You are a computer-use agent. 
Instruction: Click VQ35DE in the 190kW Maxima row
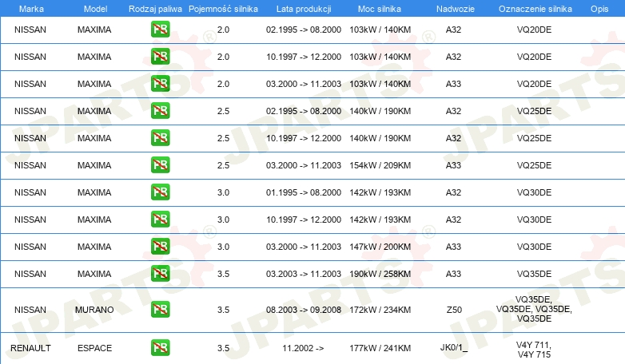click(534, 274)
